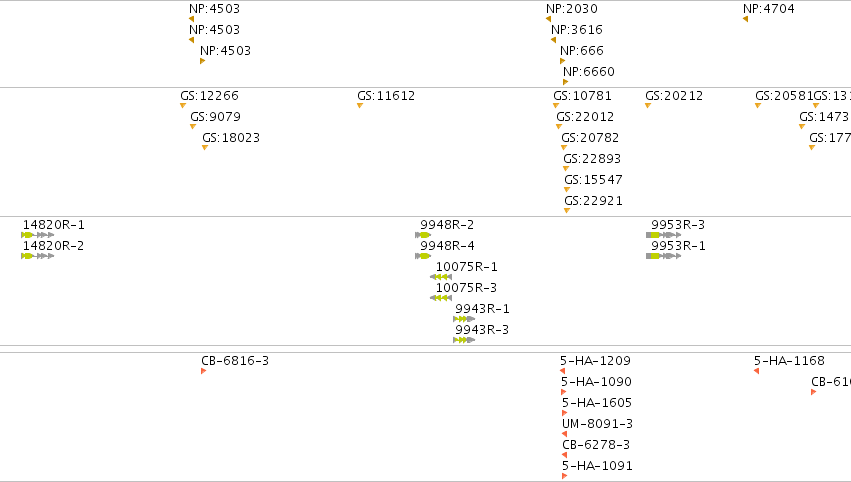Click the 9948R-4 gene glyph
Image resolution: width=851 pixels, height=482 pixels.
pos(423,256)
